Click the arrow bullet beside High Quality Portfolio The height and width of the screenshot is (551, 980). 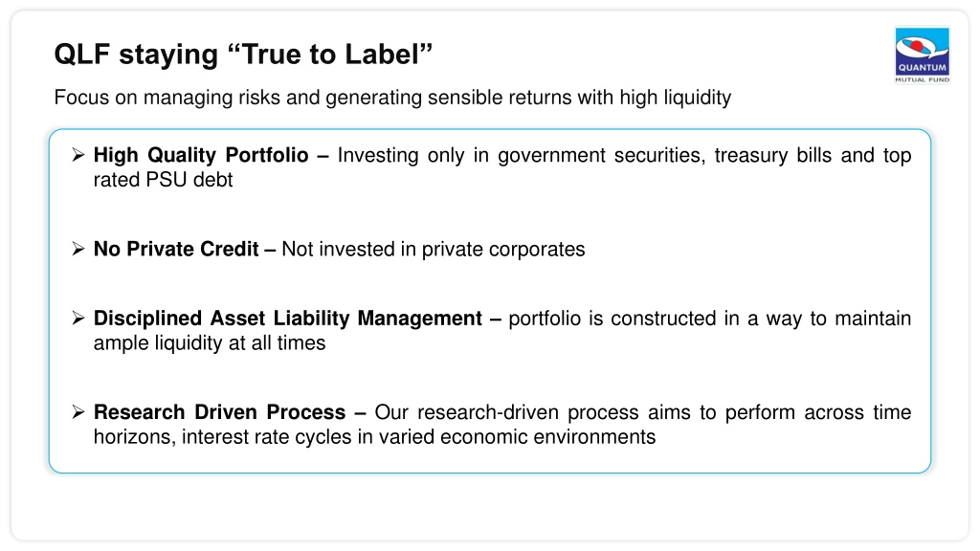coord(78,154)
